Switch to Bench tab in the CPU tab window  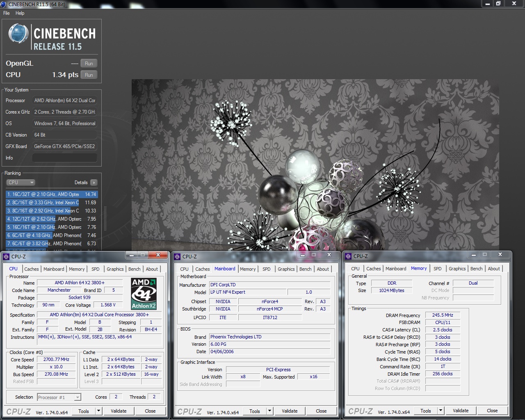[134, 269]
